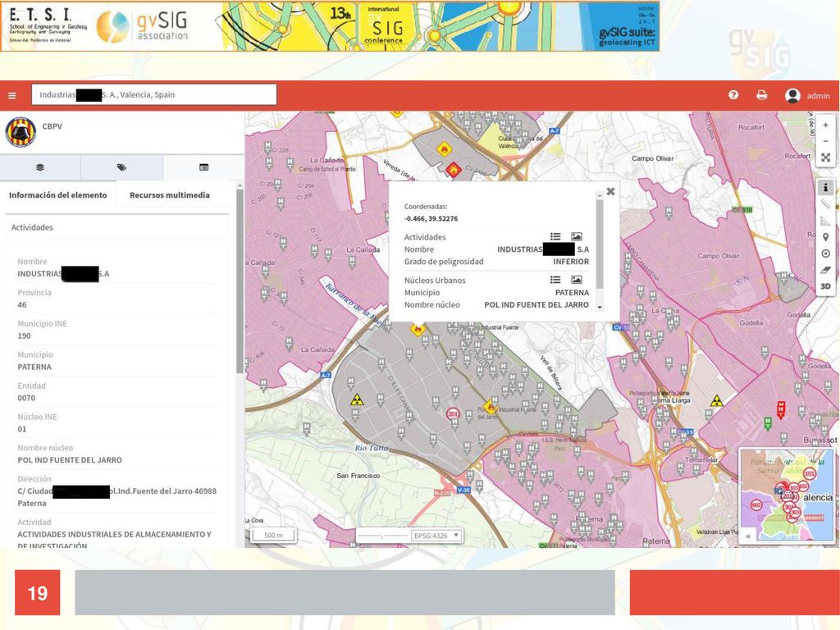Screen dimensions: 840x630
Task: Click the popup scroll down arrow
Action: [x=600, y=308]
